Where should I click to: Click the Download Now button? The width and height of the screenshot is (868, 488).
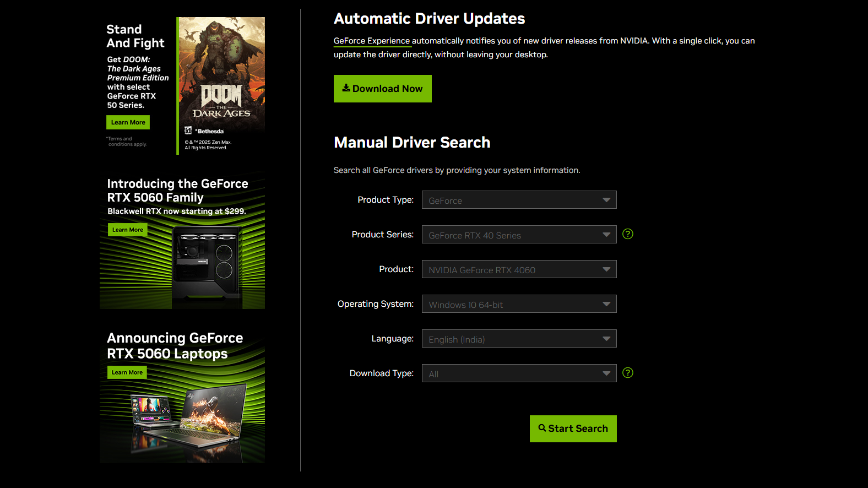[382, 89]
